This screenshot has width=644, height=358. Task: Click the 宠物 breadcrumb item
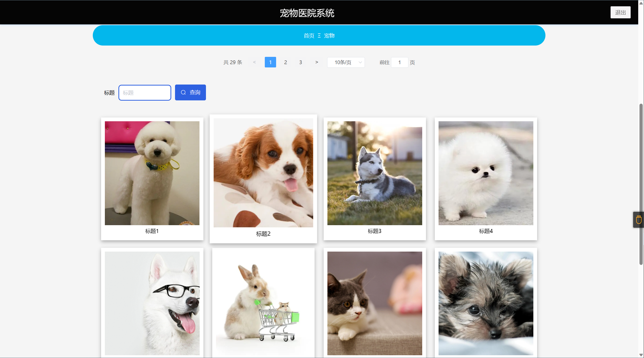pyautogui.click(x=329, y=35)
